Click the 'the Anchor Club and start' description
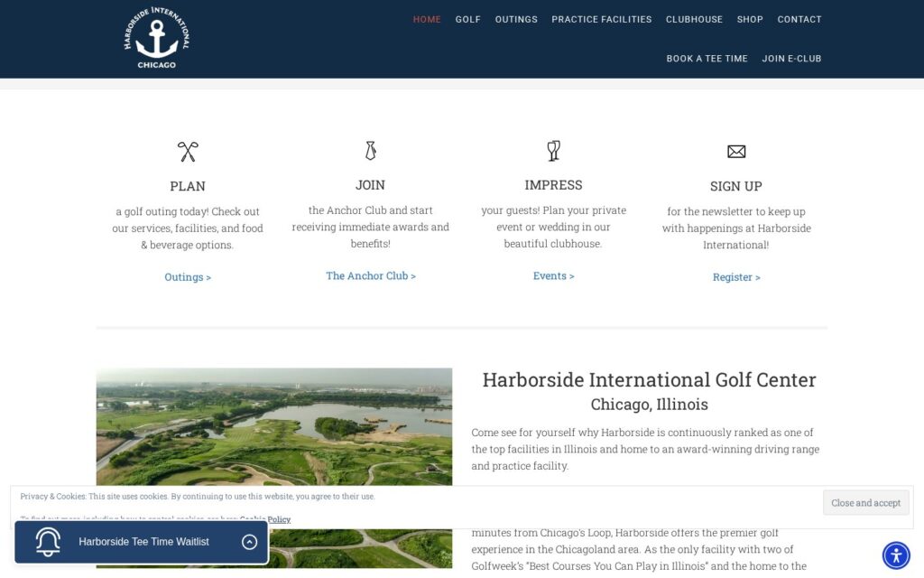This screenshot has height=578, width=924. [x=370, y=227]
